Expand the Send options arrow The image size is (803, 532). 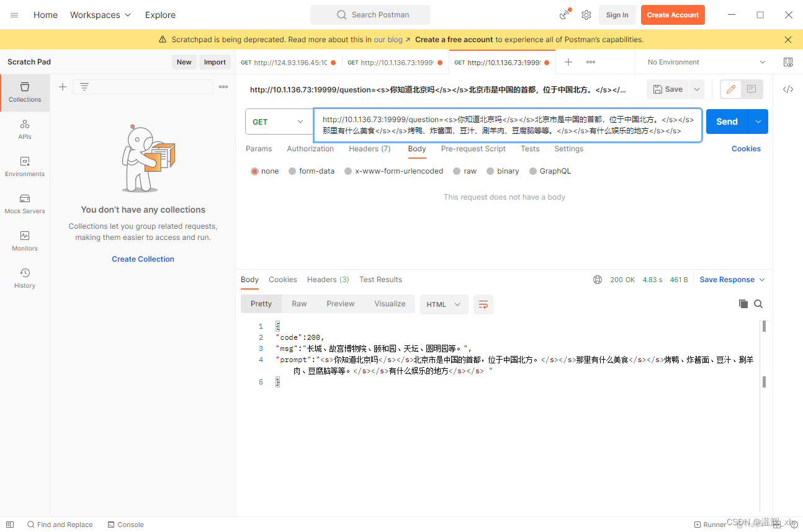pos(758,122)
